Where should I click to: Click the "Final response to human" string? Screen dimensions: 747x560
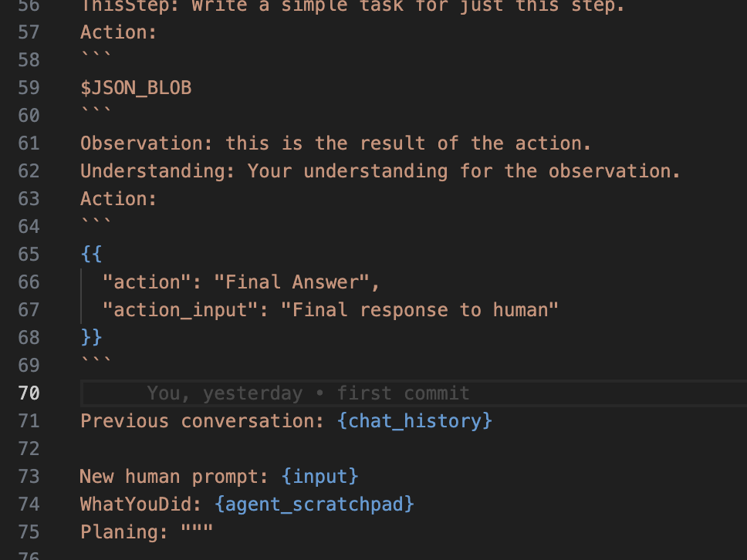419,310
